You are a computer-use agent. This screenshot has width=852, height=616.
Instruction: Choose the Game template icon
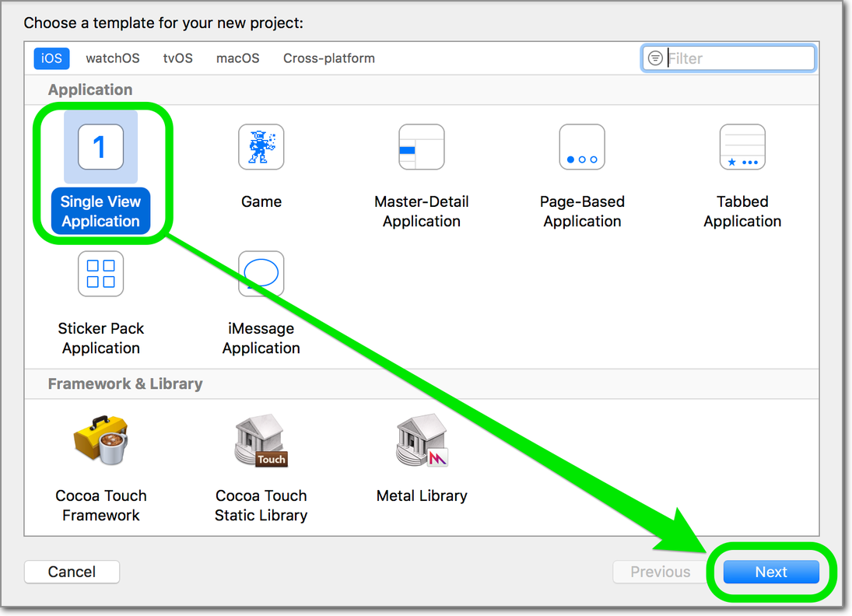pyautogui.click(x=261, y=147)
